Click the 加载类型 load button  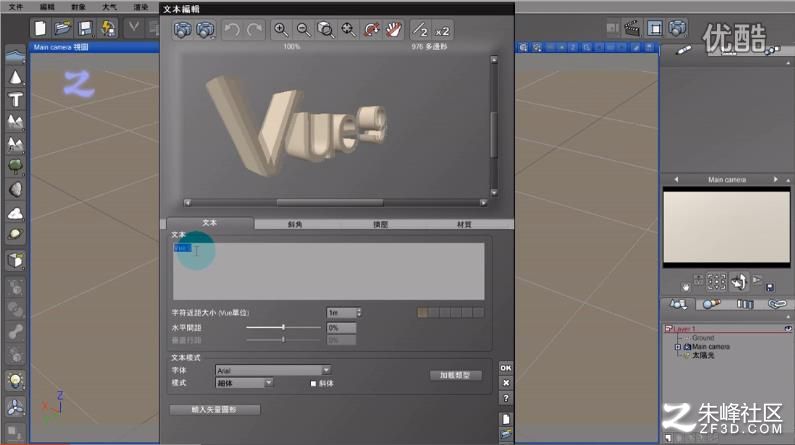click(455, 375)
